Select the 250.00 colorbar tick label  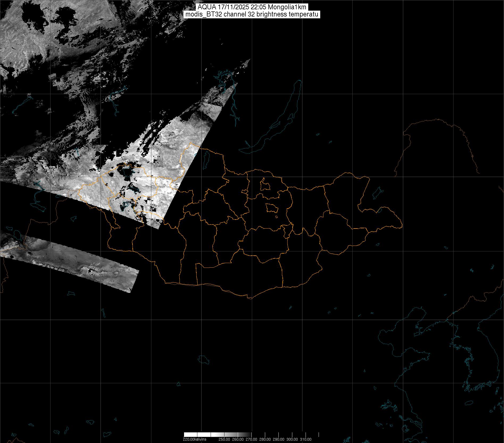click(x=224, y=439)
